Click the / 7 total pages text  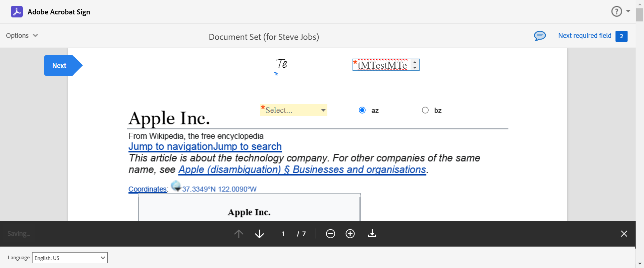(301, 234)
